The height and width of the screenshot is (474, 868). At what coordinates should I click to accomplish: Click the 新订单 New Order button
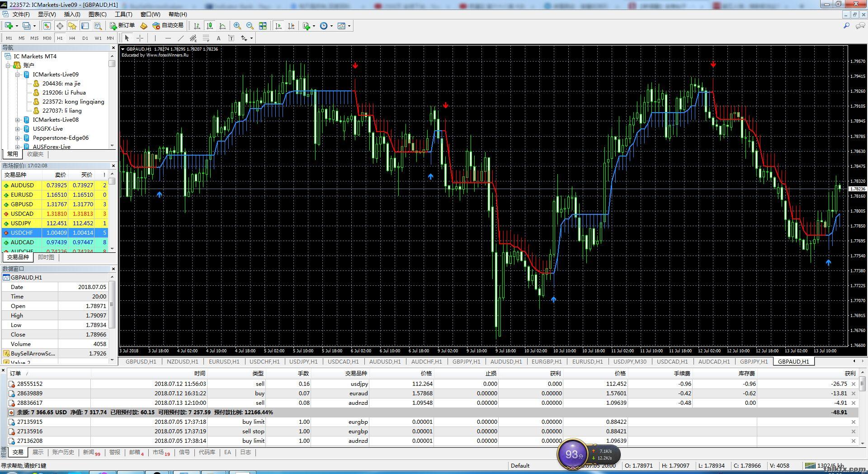pos(122,26)
